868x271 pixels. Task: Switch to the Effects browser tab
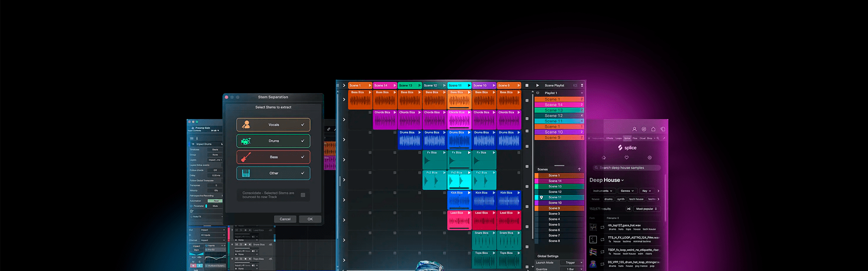coord(610,138)
